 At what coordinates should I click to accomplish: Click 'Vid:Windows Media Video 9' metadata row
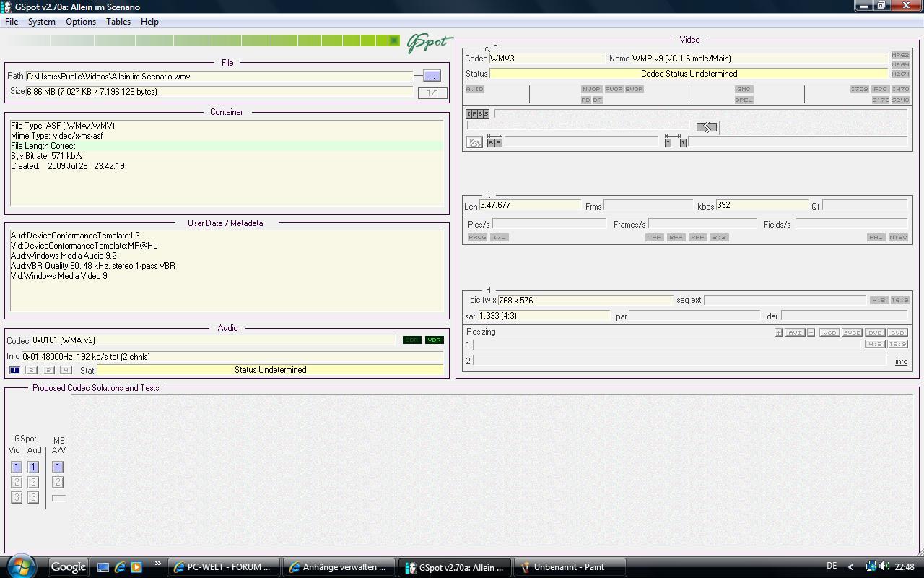point(59,276)
